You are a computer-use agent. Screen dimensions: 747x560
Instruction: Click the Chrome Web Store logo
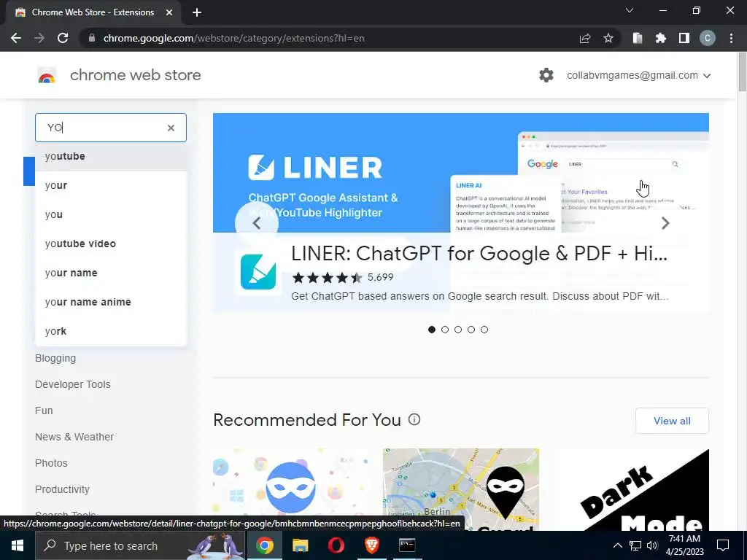pos(47,75)
